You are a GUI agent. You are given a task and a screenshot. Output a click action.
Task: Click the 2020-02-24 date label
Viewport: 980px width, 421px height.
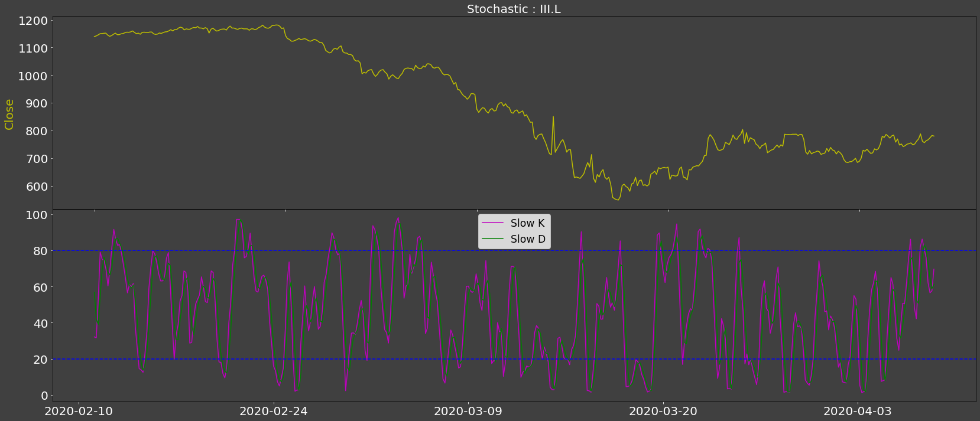click(273, 411)
